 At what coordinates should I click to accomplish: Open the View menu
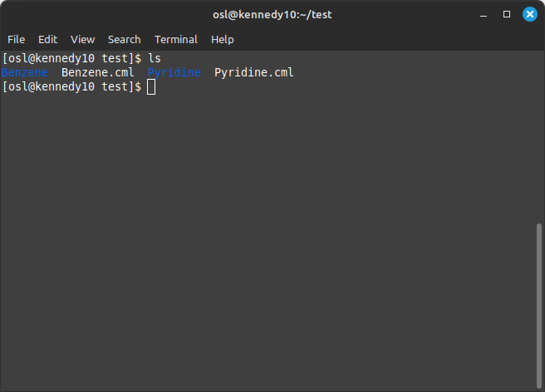point(83,40)
